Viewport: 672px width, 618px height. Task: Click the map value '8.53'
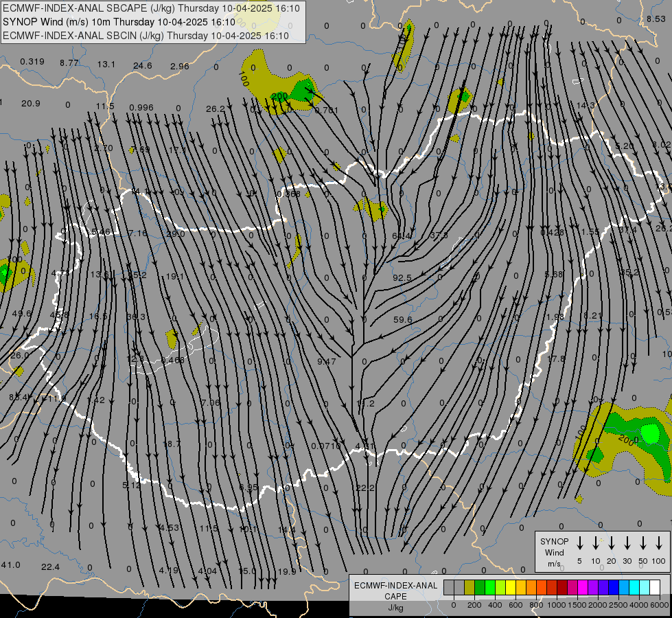pyautogui.click(x=656, y=19)
